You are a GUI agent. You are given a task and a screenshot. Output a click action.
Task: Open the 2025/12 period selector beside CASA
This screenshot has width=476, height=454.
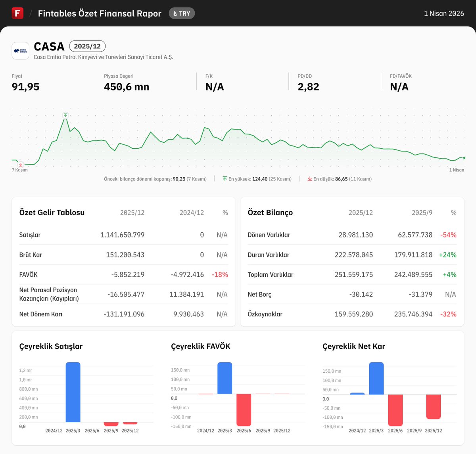(87, 46)
